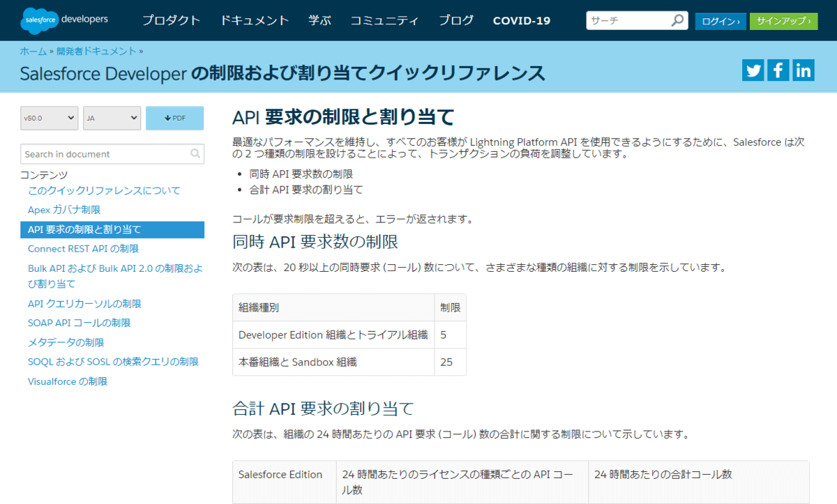Click the LinkedIn share icon
837x504 pixels.
coord(803,70)
